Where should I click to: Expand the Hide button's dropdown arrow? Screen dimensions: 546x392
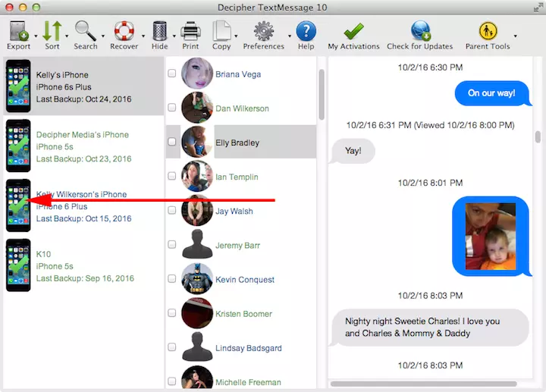[x=173, y=36]
